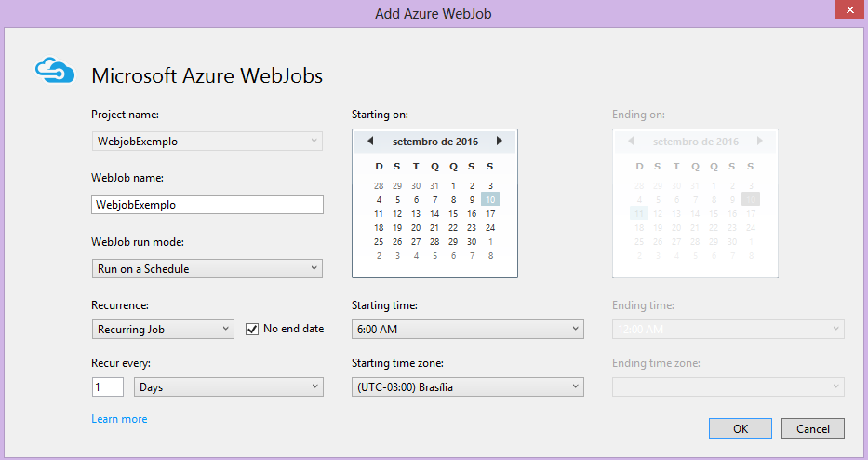This screenshot has height=460, width=868.
Task: Select day 19 in Starting on calendar
Action: 397,228
